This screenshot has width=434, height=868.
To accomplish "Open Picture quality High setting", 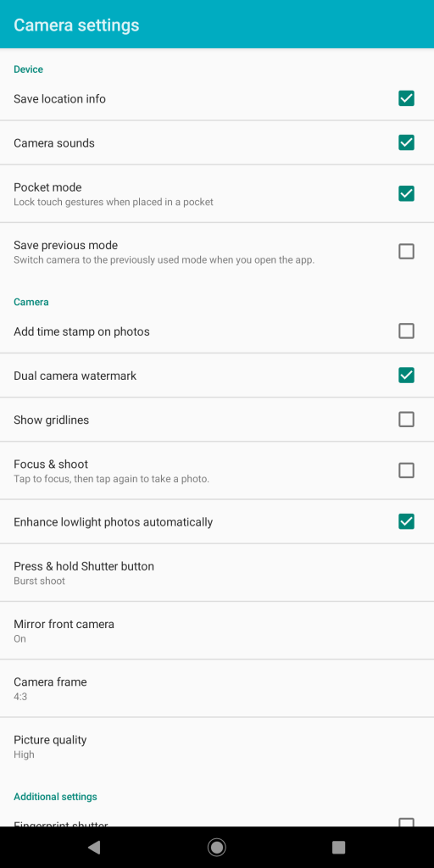I will coord(217,746).
